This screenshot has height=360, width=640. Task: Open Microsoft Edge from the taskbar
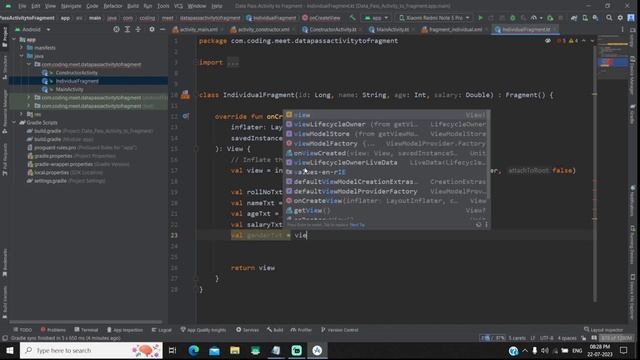pos(194,350)
